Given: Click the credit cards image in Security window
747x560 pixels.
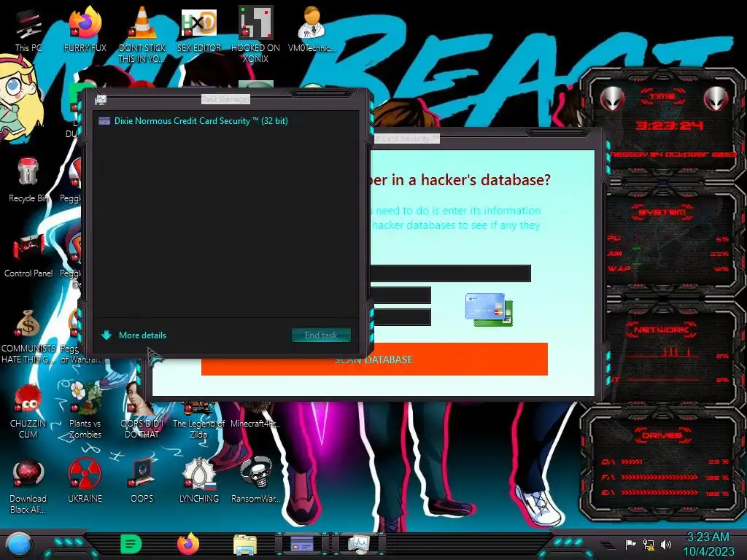Looking at the screenshot, I should point(489,309).
